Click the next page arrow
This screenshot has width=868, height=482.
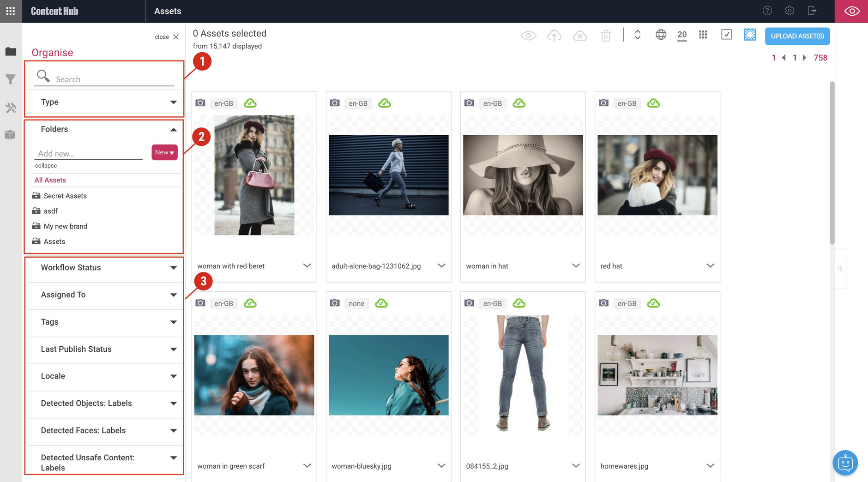pos(804,58)
